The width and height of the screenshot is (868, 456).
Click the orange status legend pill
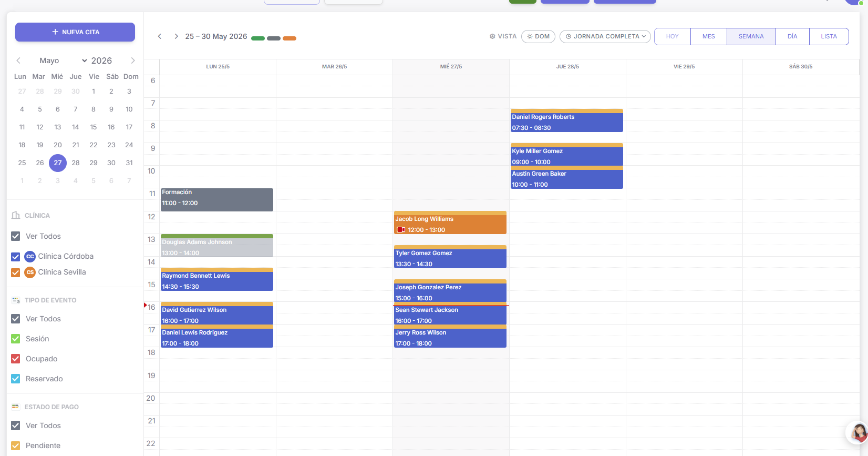(x=290, y=38)
